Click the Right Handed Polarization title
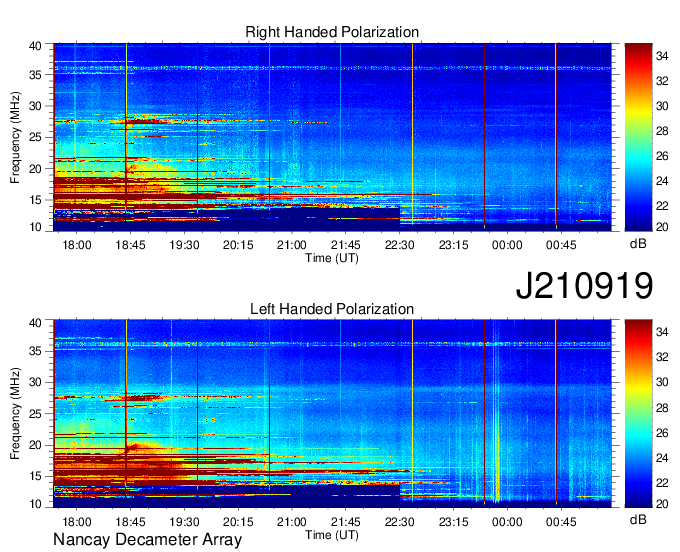The image size is (680, 552). coord(332,32)
